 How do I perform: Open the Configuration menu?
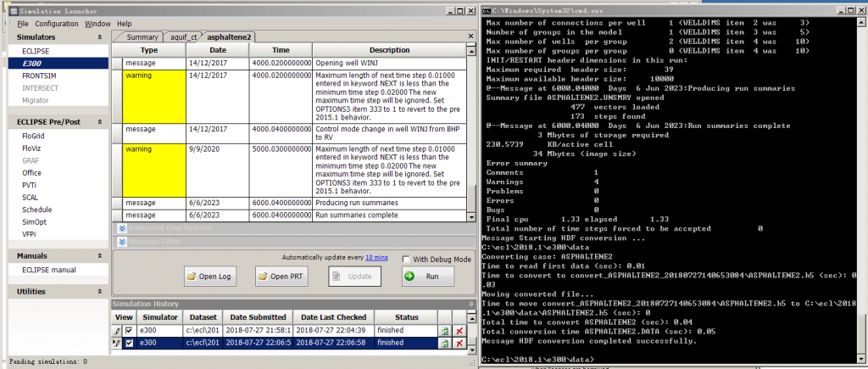[x=57, y=24]
